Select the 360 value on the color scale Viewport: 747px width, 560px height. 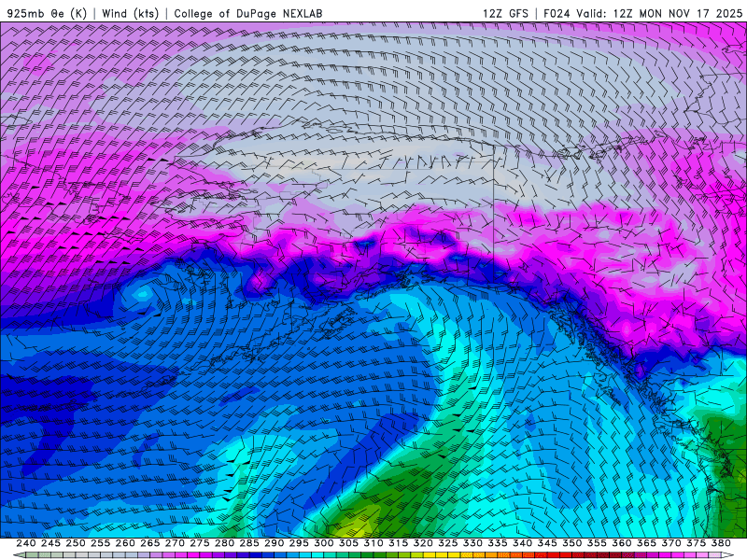point(621,543)
